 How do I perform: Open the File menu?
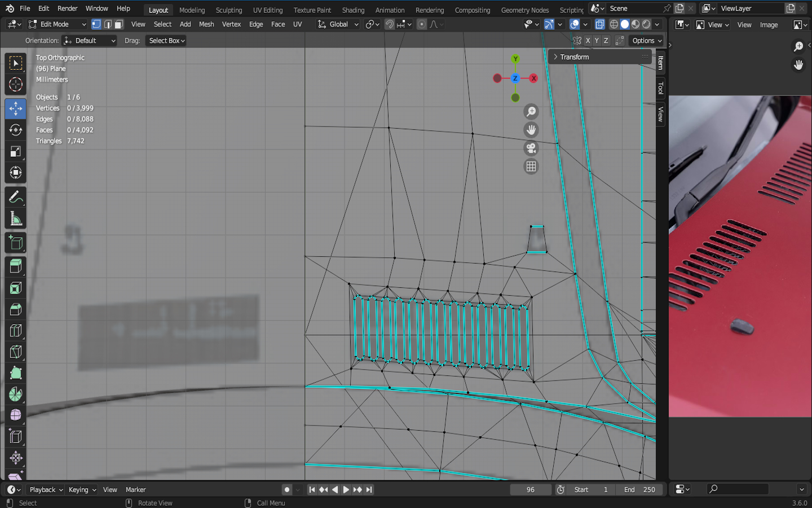(25, 8)
